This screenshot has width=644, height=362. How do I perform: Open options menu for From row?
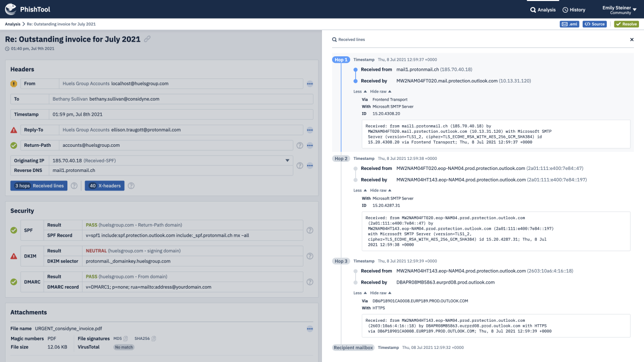(x=310, y=83)
